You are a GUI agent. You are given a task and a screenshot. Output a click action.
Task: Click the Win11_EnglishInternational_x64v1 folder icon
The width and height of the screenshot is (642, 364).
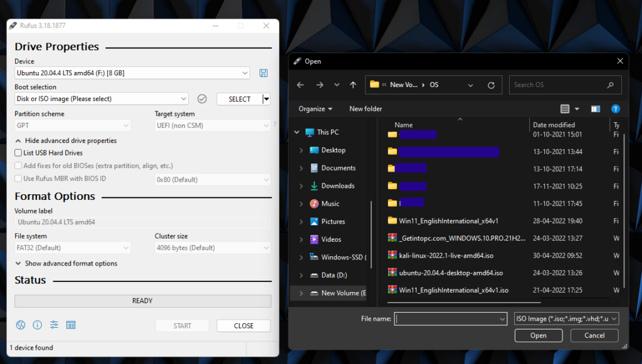392,221
